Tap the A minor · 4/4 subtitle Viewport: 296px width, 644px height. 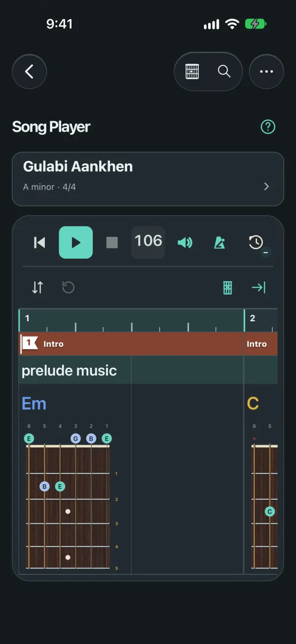49,188
